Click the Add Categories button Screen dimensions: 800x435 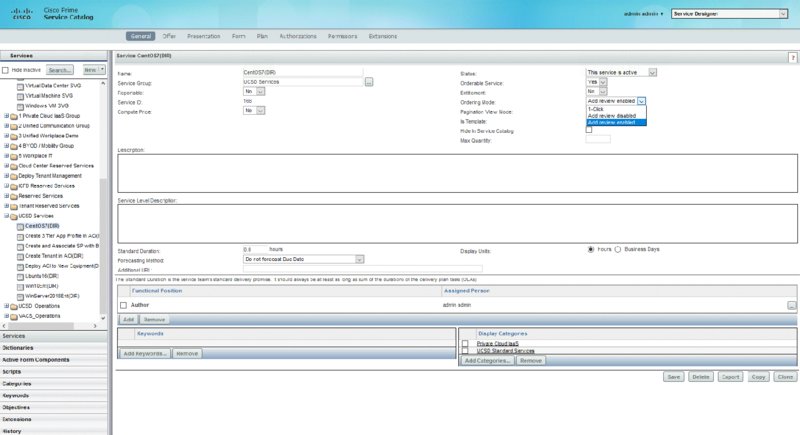(x=489, y=360)
